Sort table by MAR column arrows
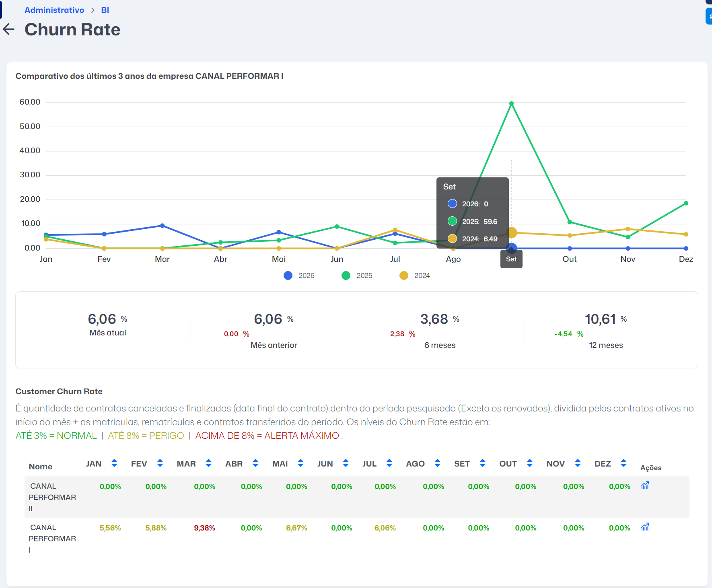 tap(208, 463)
